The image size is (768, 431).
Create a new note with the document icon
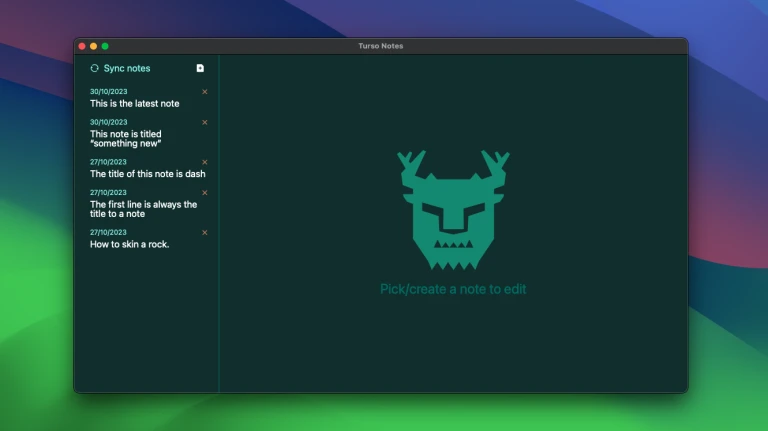200,68
